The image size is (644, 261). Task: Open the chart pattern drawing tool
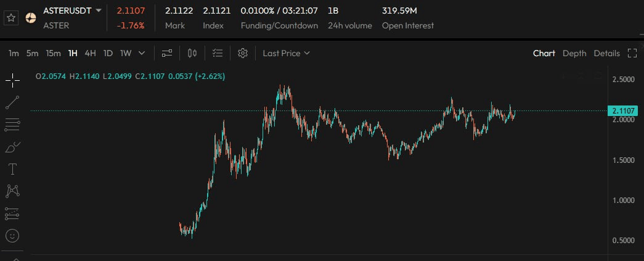click(12, 191)
